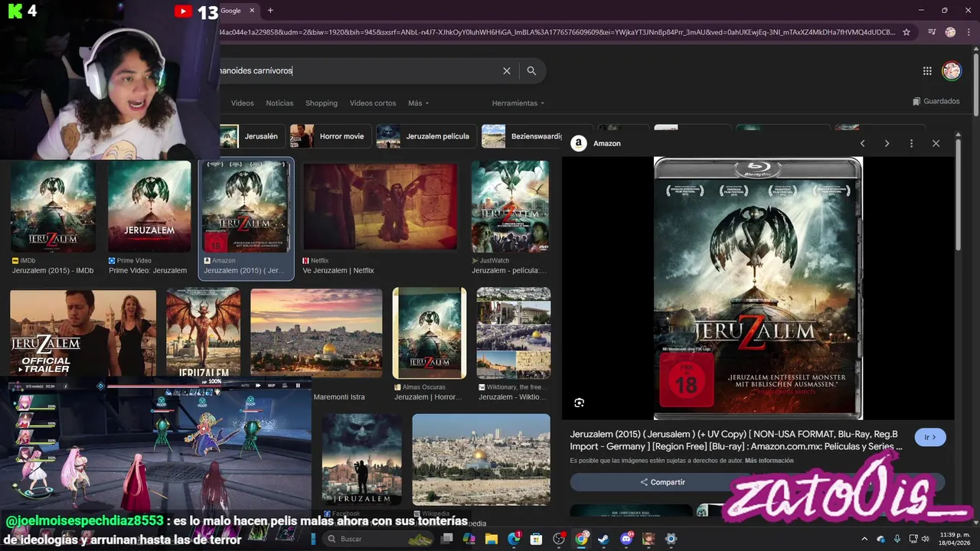
Task: Open Guardados saved items
Action: (x=936, y=101)
